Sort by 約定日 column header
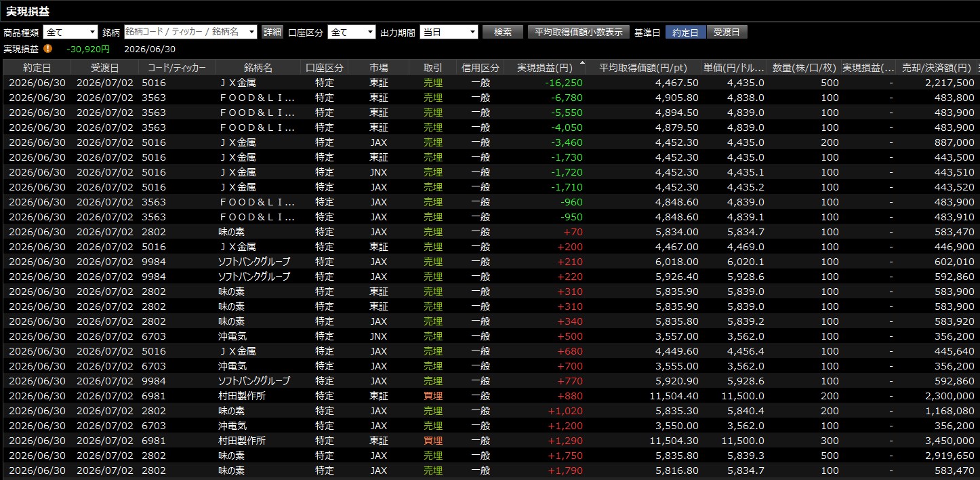The height and width of the screenshot is (480, 980). click(37, 67)
